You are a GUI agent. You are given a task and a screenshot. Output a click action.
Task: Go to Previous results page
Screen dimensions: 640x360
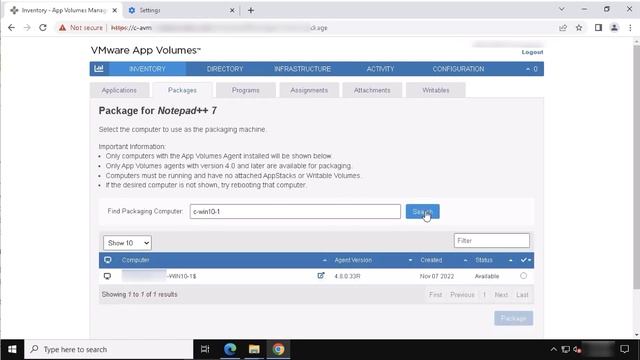tap(462, 295)
